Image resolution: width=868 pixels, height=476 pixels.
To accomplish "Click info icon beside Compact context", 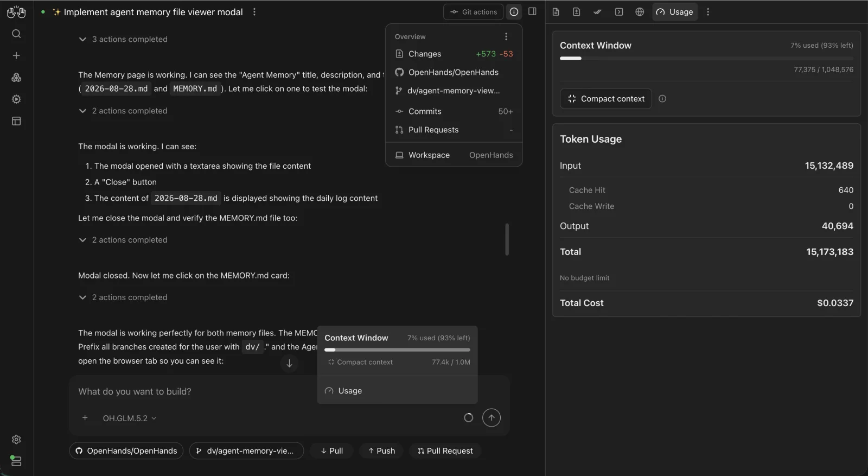I will tap(662, 99).
